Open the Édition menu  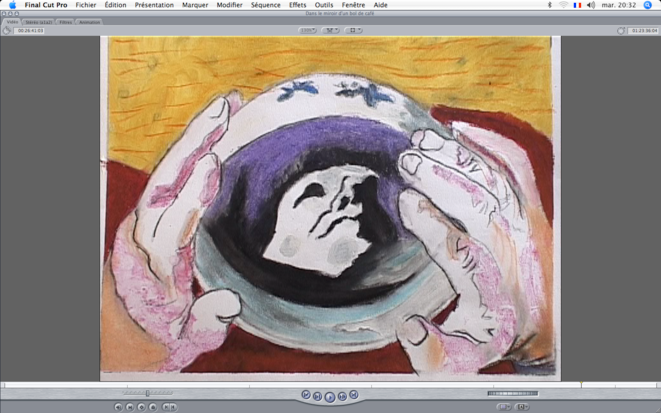click(115, 5)
